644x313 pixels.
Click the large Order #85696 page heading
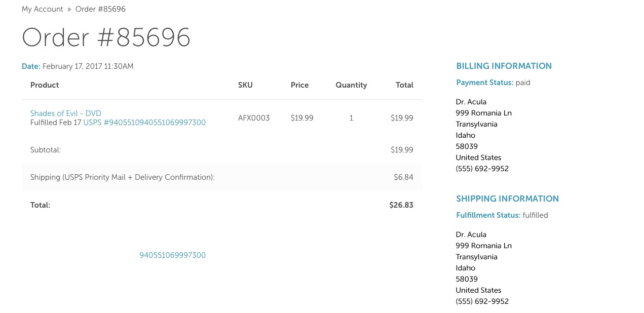pos(106,37)
